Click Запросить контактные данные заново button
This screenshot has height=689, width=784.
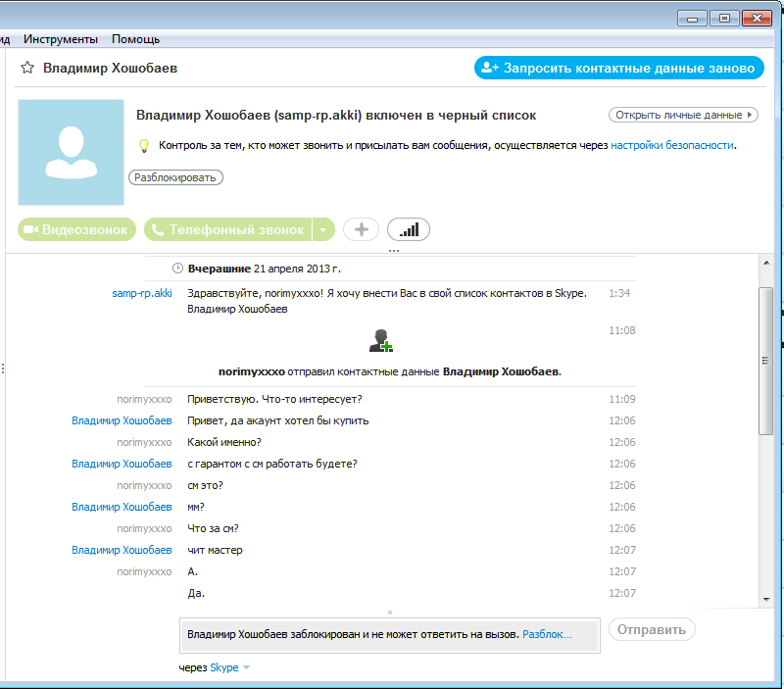[x=619, y=68]
